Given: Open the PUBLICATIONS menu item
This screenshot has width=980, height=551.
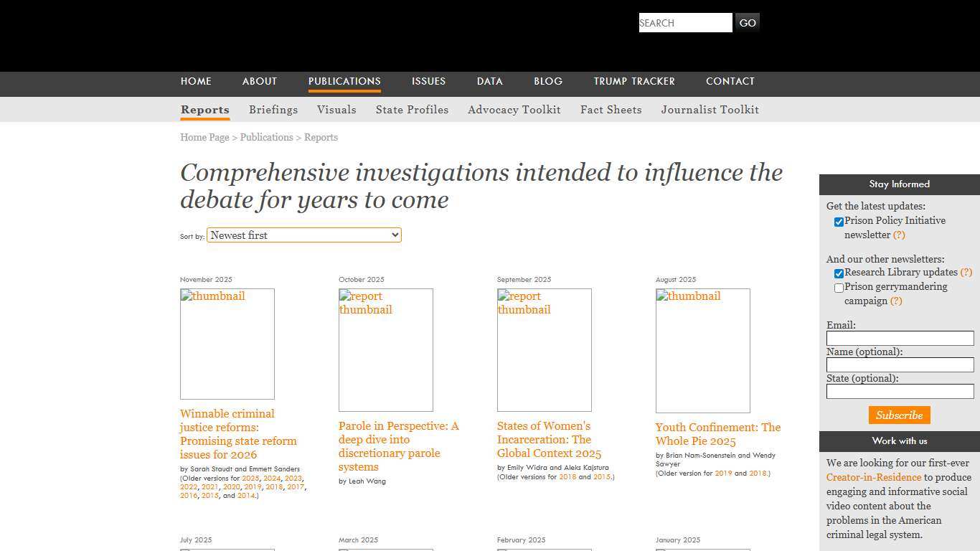Looking at the screenshot, I should click(x=344, y=81).
